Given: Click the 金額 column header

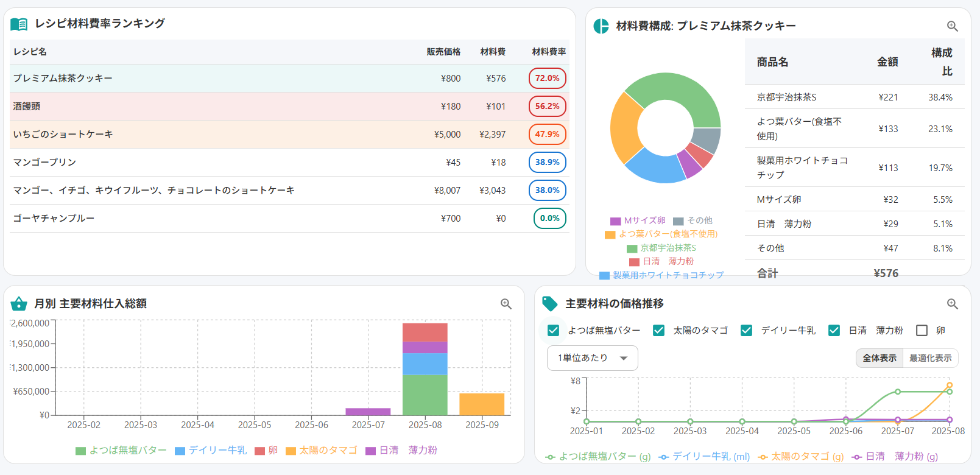Looking at the screenshot, I should click(x=887, y=62).
